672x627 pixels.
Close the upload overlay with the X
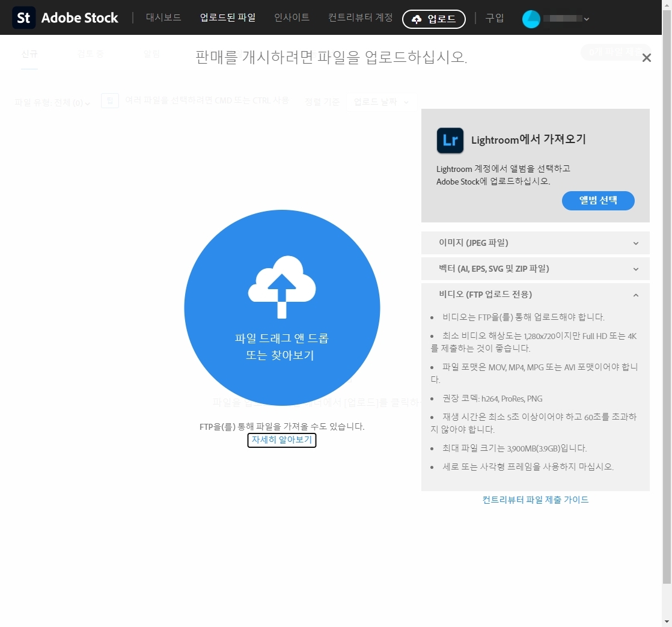pos(646,58)
